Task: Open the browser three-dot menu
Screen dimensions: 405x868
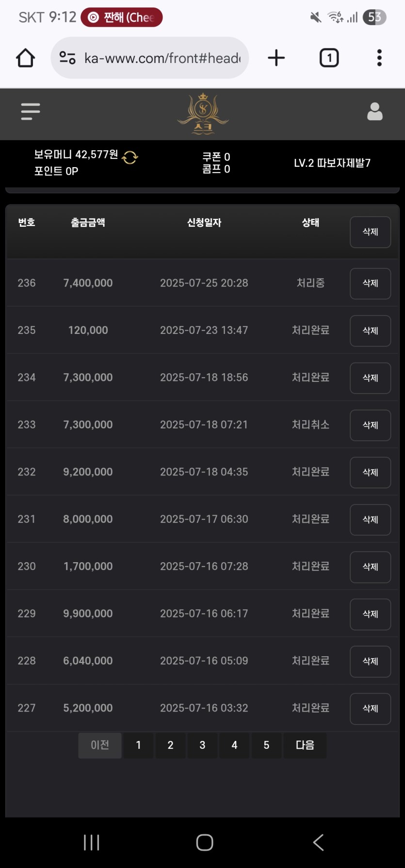Action: pyautogui.click(x=379, y=58)
